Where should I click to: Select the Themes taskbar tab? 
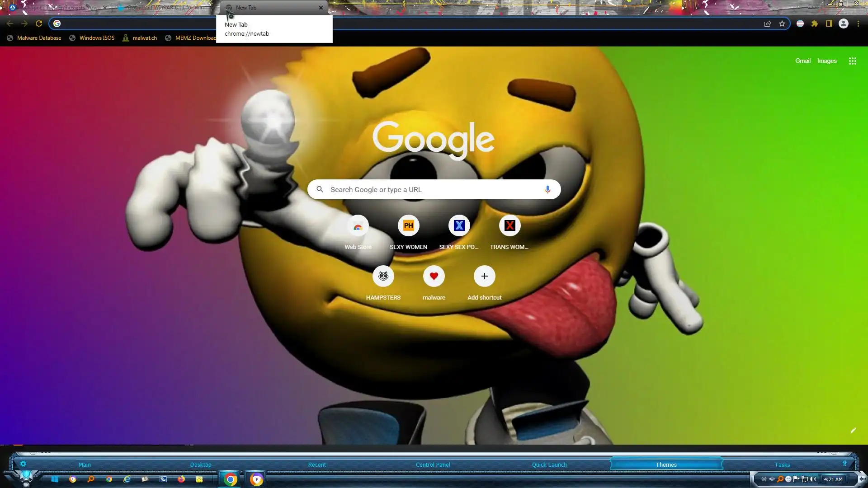[666, 465]
